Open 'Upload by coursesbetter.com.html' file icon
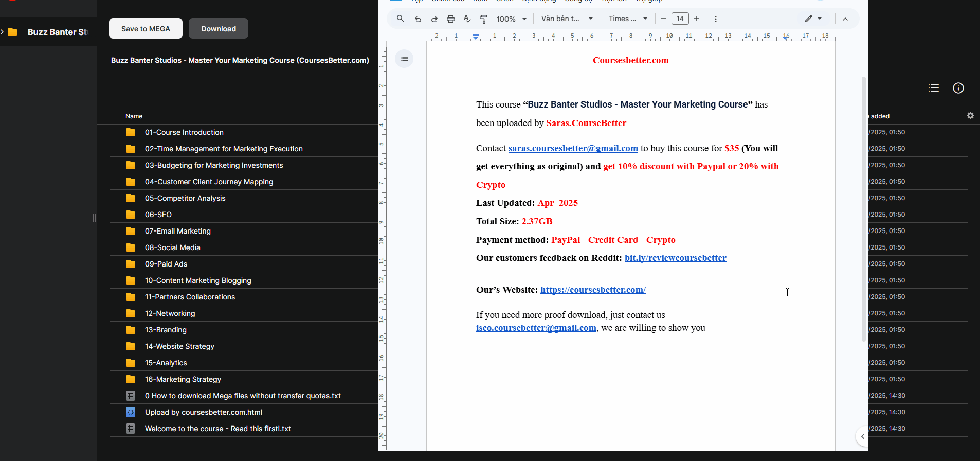 tap(131, 412)
